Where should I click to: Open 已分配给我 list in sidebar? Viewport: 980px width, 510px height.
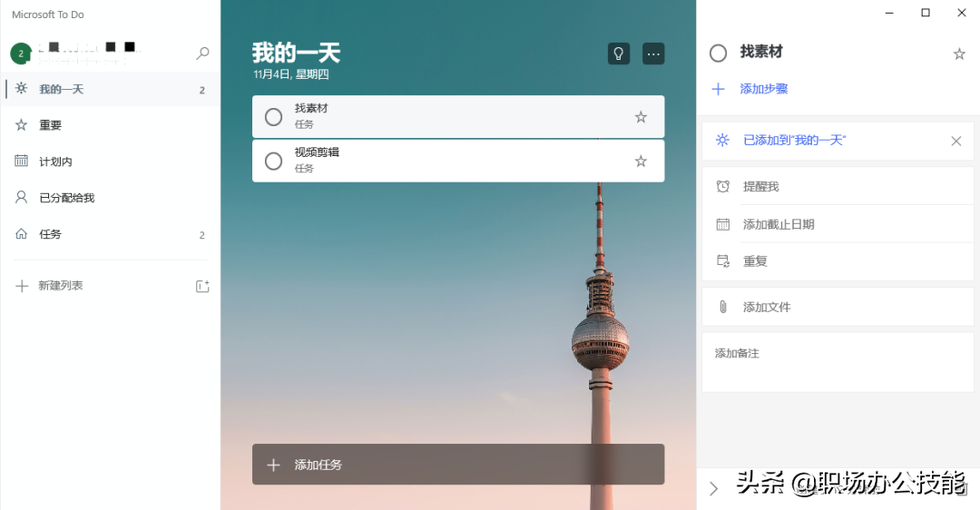point(110,198)
